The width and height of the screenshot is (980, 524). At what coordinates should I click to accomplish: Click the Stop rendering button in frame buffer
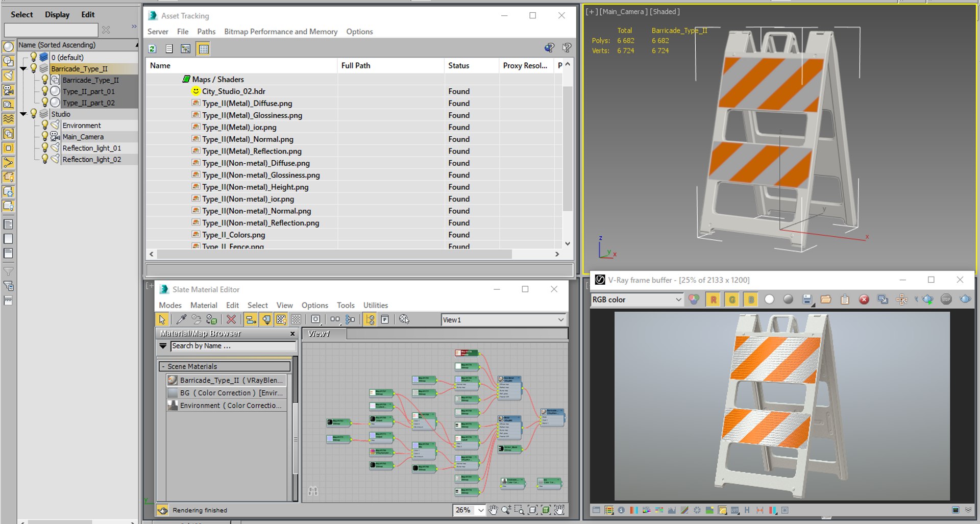[946, 300]
